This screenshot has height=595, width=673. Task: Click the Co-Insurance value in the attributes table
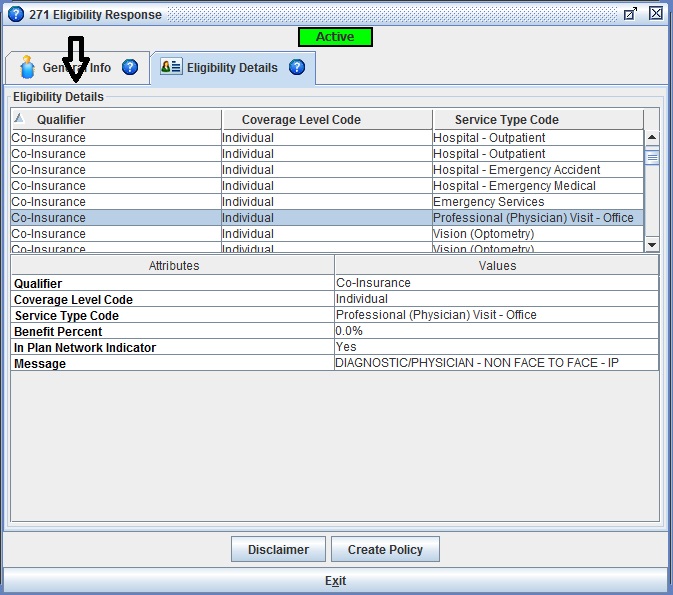pos(373,282)
